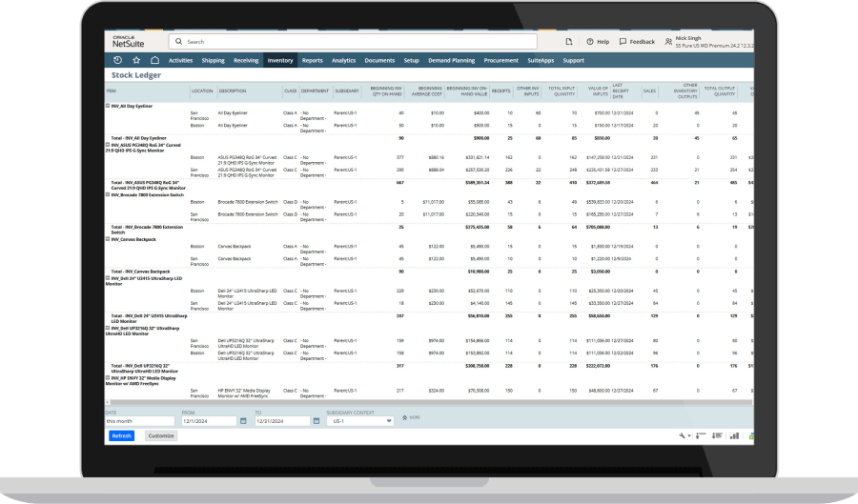Click the collapse all rows icon

click(701, 435)
